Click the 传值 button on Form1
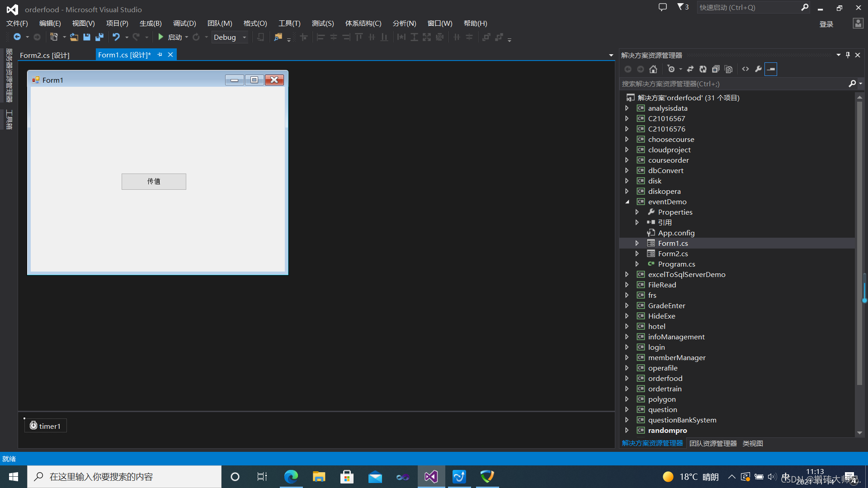868x488 pixels. (x=154, y=181)
